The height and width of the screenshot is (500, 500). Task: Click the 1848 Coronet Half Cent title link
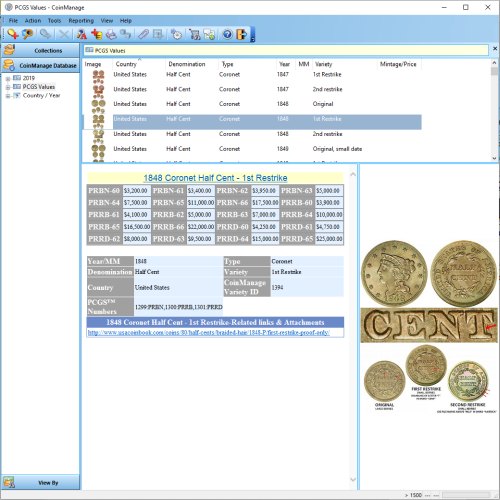point(215,178)
